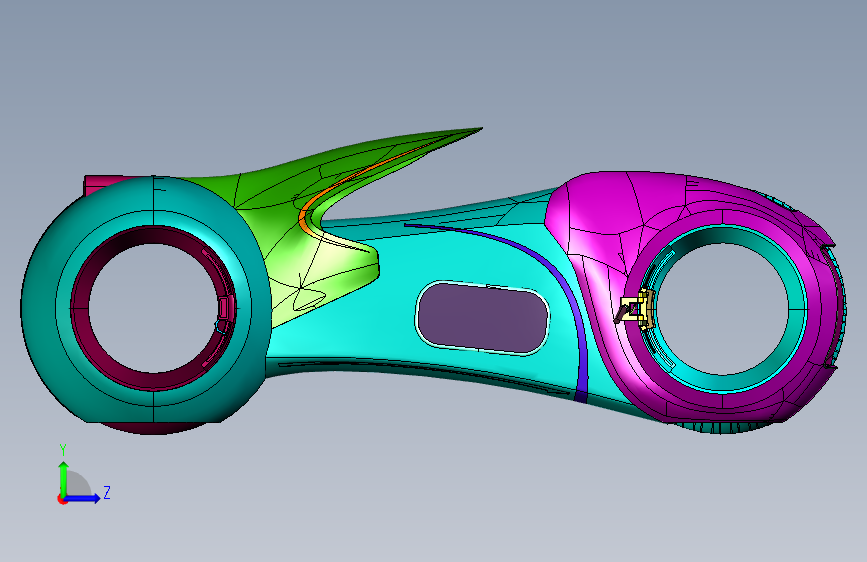
Task: Click the green Y axis arrow of triad
Action: coord(63,478)
